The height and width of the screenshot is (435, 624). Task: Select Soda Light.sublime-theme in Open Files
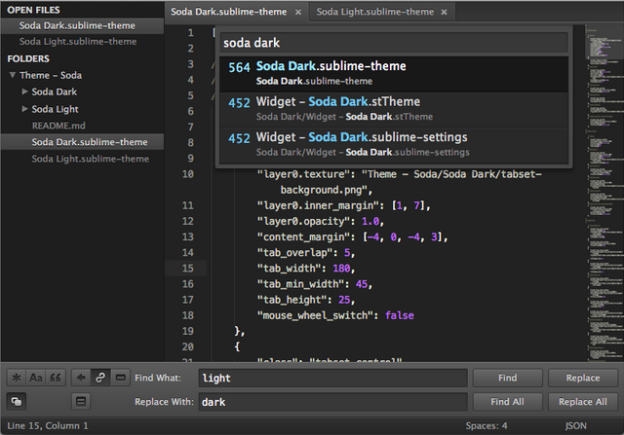click(x=78, y=41)
